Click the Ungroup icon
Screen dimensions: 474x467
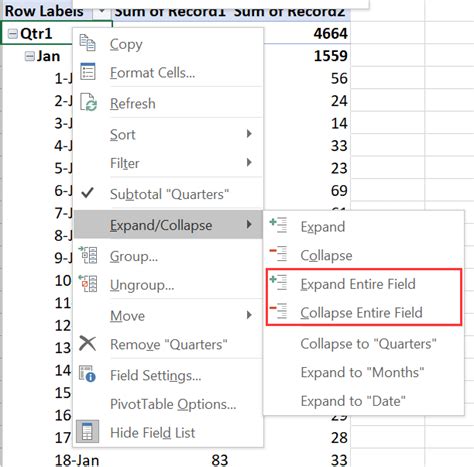[x=88, y=284]
